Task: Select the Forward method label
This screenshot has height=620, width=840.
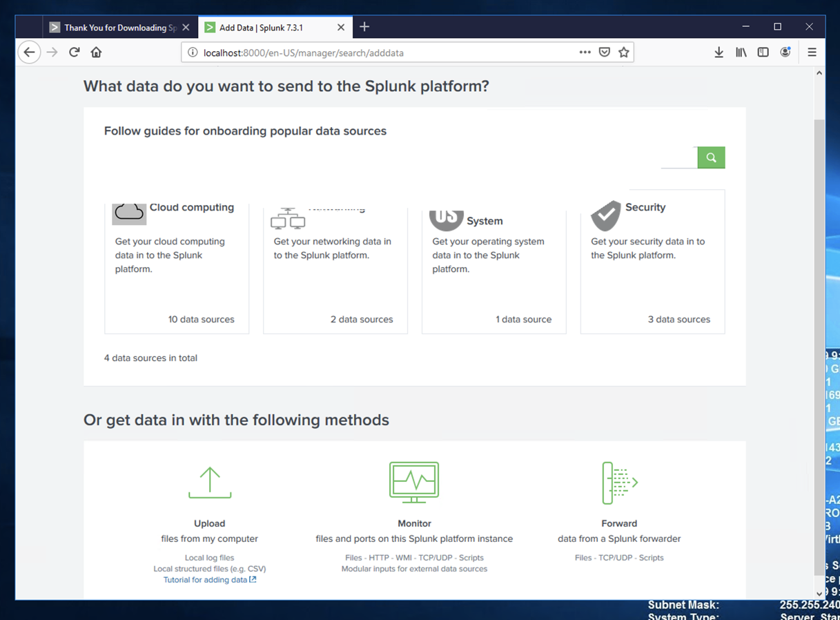Action: tap(619, 523)
